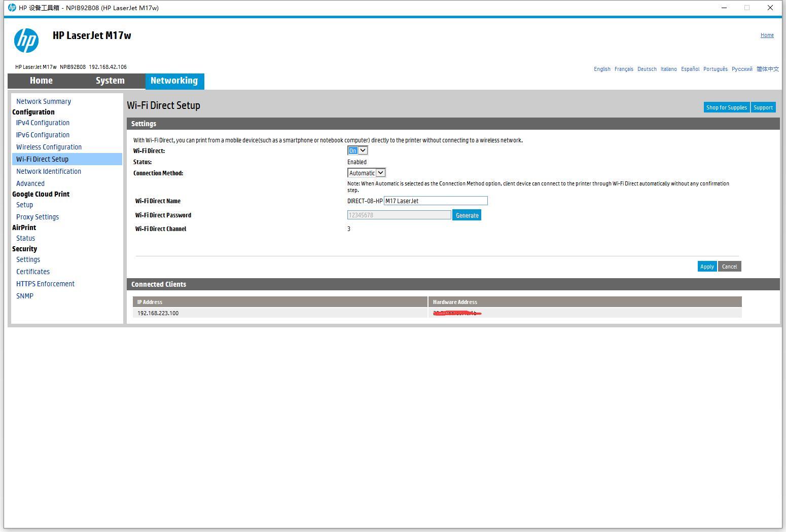Close the HP toolbox window
Screen dimensions: 786x532
click(770, 8)
